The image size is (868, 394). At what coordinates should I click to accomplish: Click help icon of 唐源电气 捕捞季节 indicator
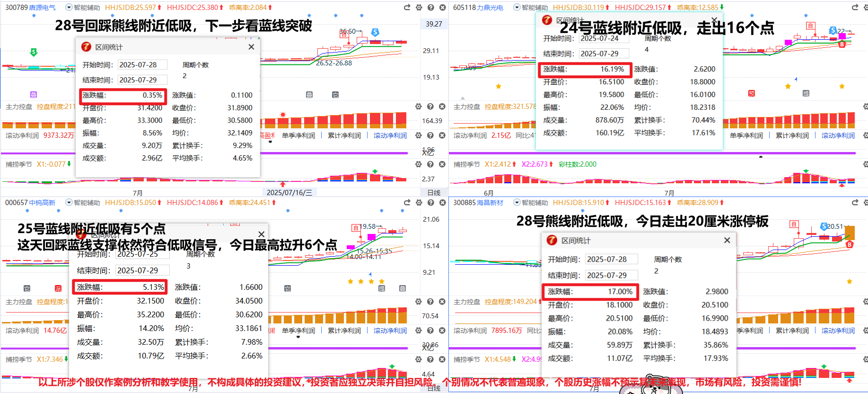[x=430, y=164]
